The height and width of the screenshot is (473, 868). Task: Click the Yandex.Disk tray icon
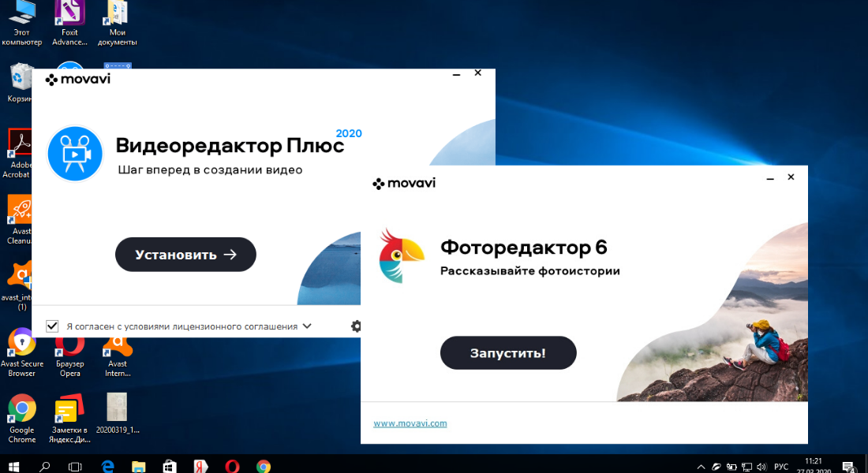coord(716,467)
